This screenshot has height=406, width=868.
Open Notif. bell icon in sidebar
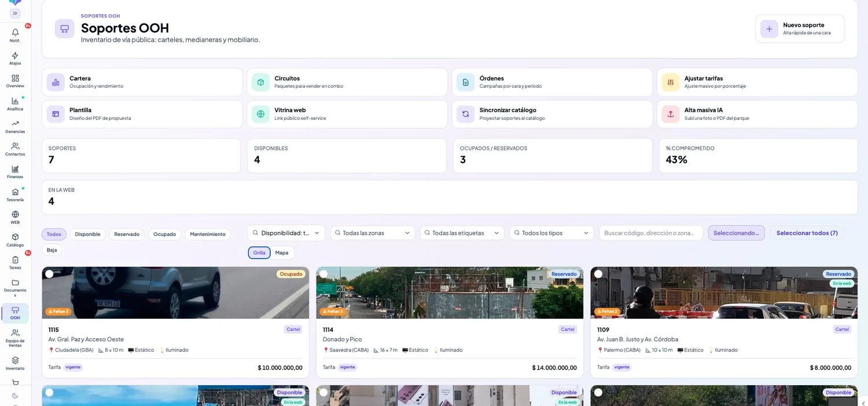click(x=15, y=32)
